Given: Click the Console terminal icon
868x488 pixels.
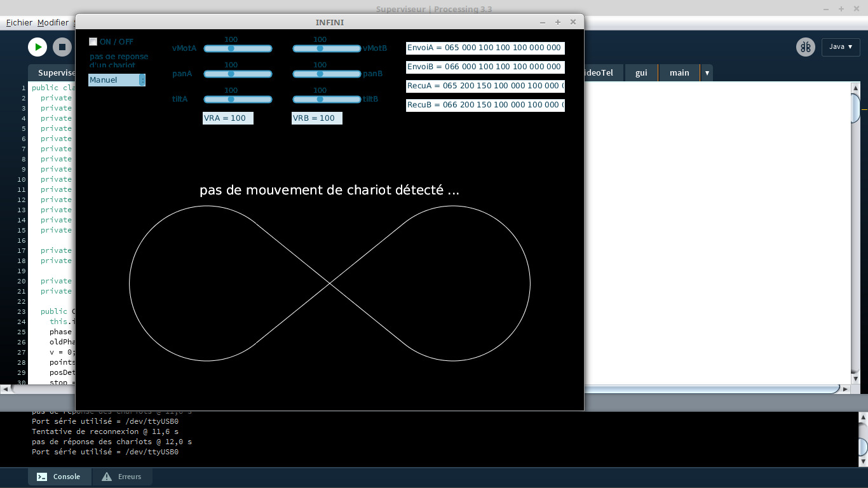Looking at the screenshot, I should pos(41,477).
